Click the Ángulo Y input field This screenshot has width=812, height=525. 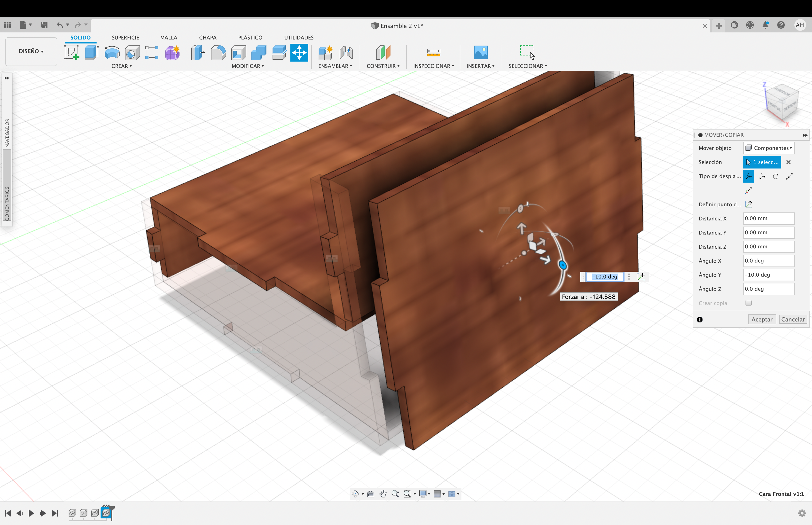(x=769, y=275)
